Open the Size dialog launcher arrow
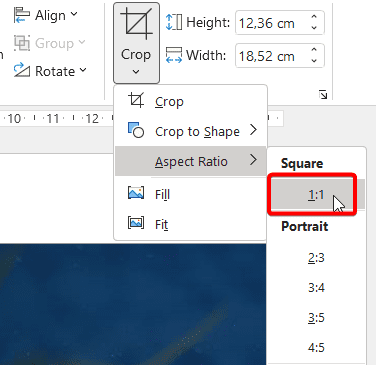Screen dimensions: 376x365 click(x=323, y=95)
